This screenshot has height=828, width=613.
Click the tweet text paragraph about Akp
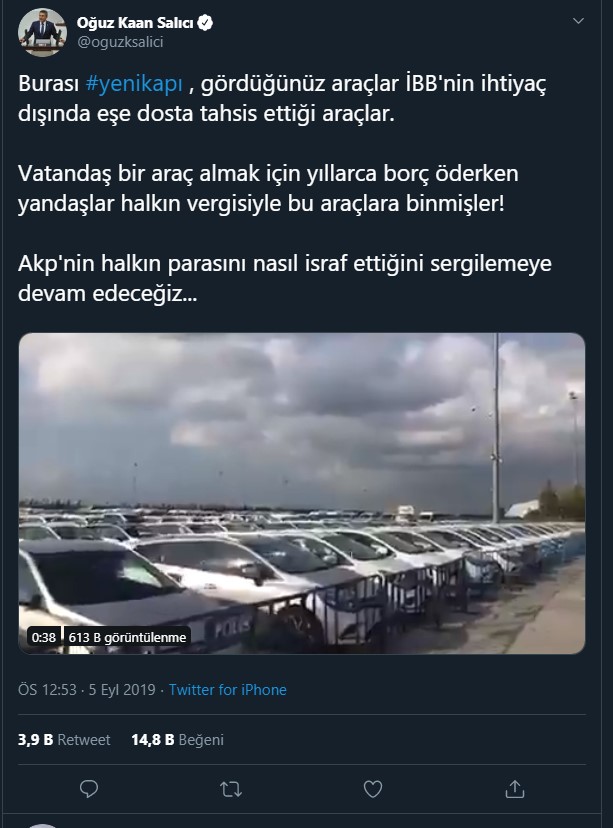click(285, 278)
